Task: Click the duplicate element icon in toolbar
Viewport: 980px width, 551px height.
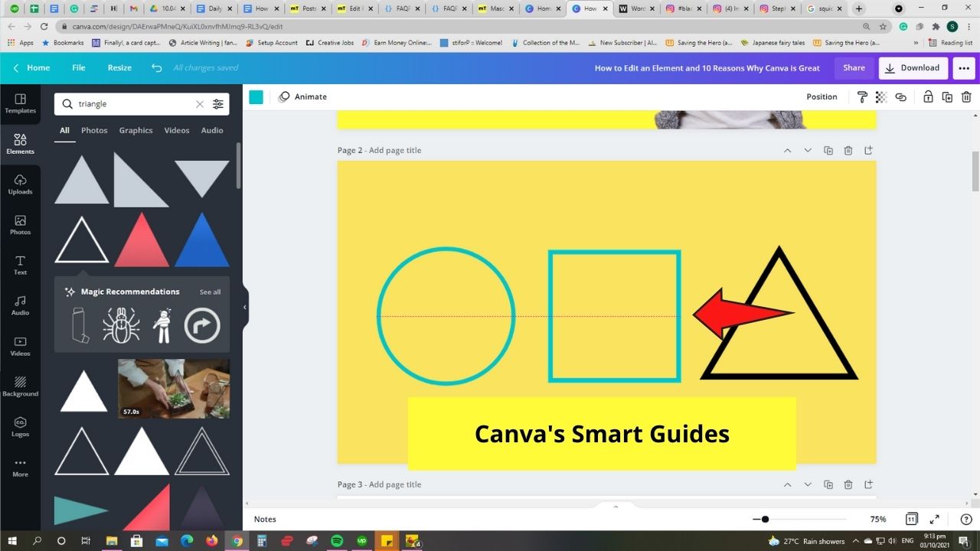Action: click(x=947, y=97)
